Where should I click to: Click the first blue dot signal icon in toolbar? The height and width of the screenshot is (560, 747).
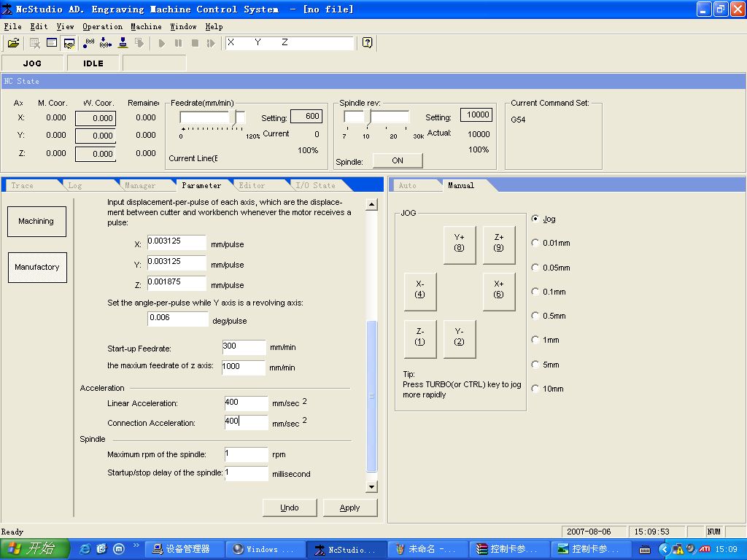[89, 43]
